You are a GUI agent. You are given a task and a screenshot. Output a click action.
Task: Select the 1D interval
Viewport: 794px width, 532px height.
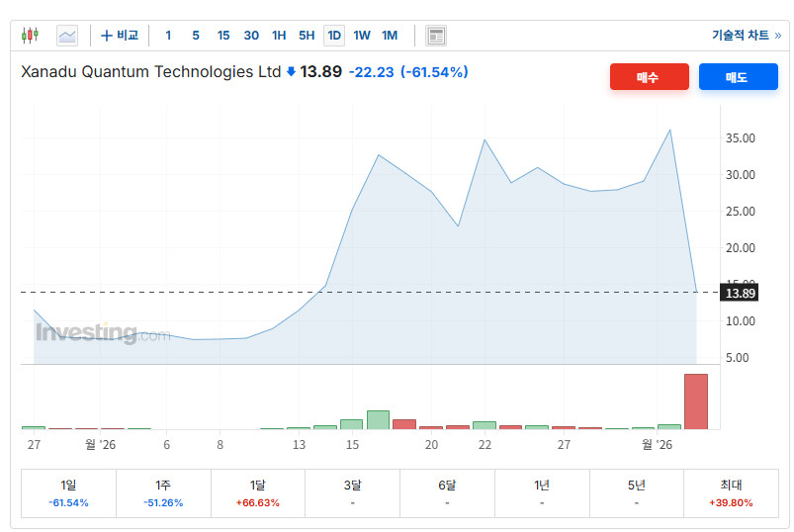[x=334, y=36]
